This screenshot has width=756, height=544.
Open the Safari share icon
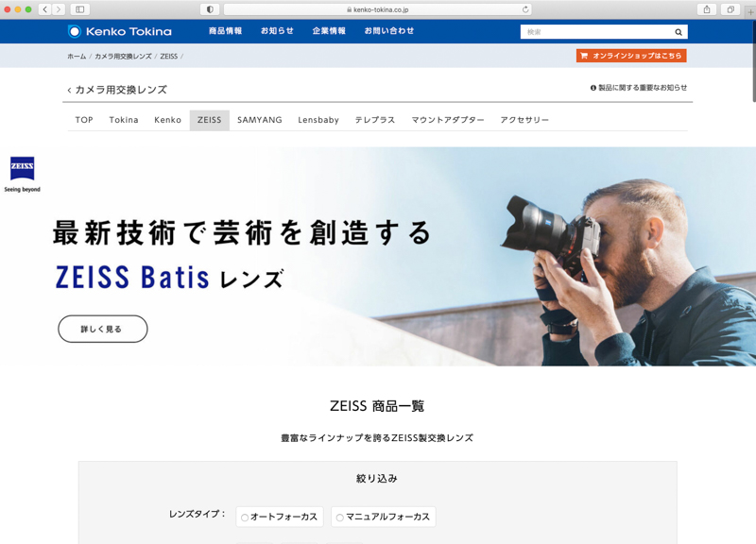(707, 9)
